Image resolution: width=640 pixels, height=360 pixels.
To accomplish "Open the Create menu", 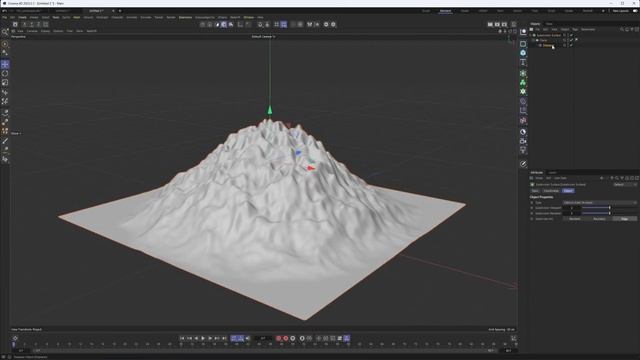I will [22, 18].
